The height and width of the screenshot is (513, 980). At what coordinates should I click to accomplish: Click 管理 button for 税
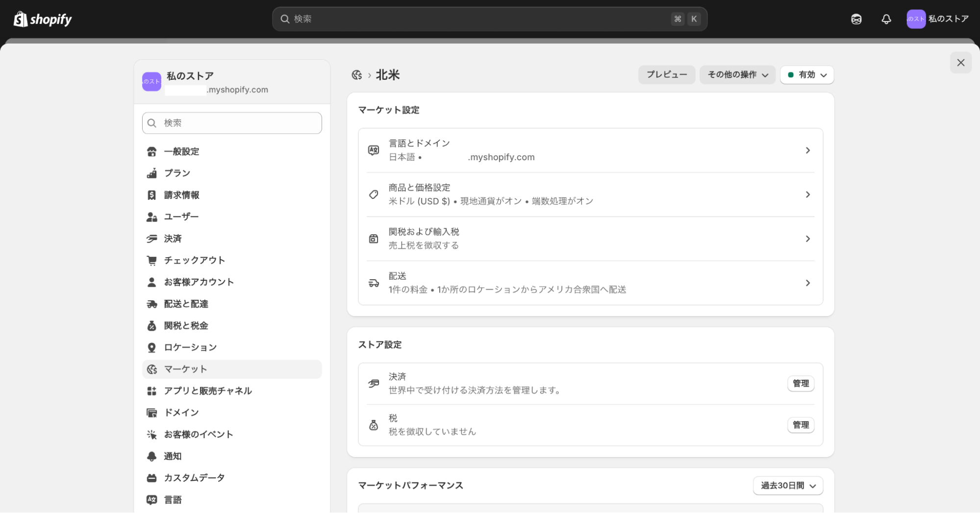coord(800,425)
